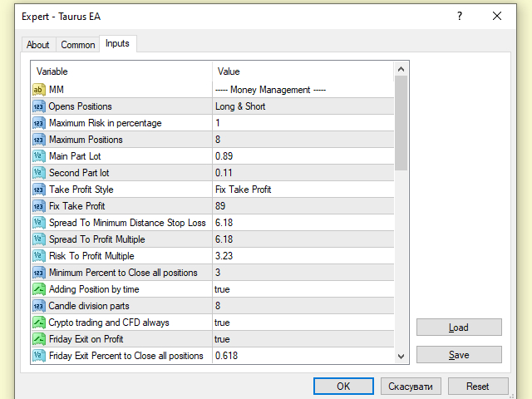532x399 pixels.
Task: Open the help question mark button
Action: (x=460, y=16)
